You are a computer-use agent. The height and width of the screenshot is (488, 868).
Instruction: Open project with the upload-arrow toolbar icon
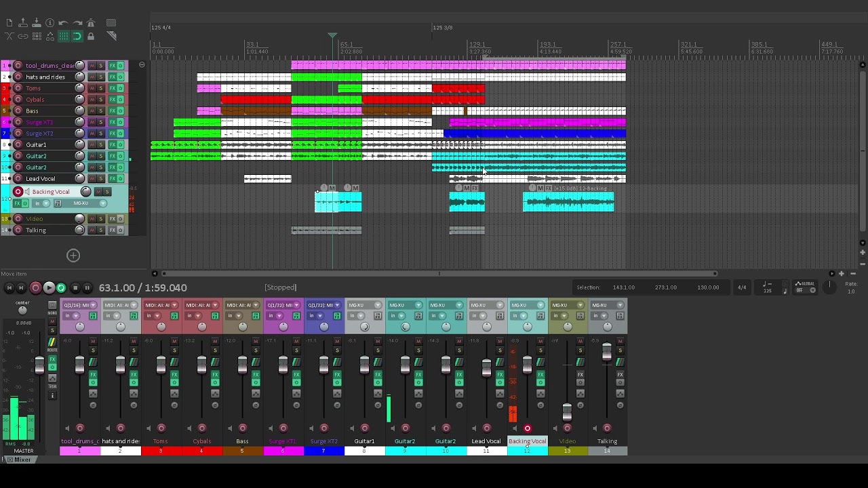(23, 23)
